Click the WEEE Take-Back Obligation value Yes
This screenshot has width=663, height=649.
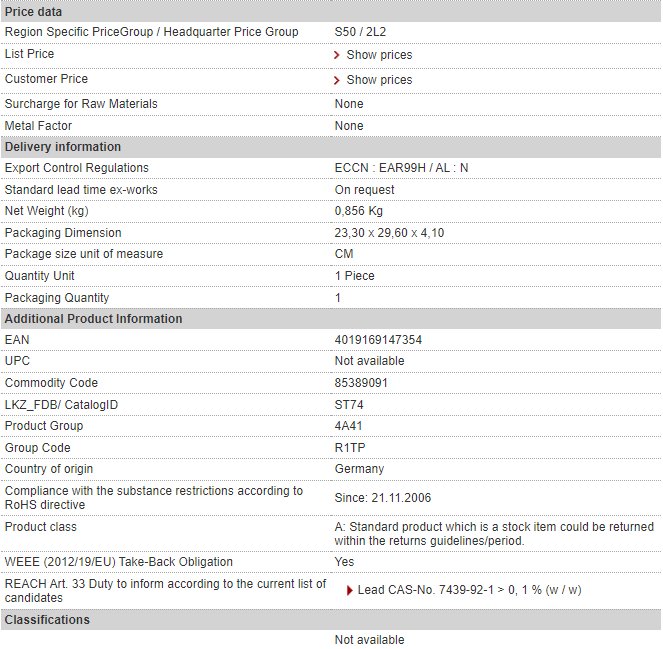[x=344, y=562]
